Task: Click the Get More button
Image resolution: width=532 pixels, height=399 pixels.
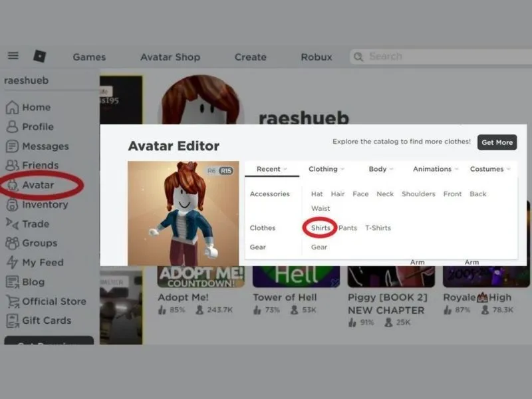Action: [x=497, y=142]
